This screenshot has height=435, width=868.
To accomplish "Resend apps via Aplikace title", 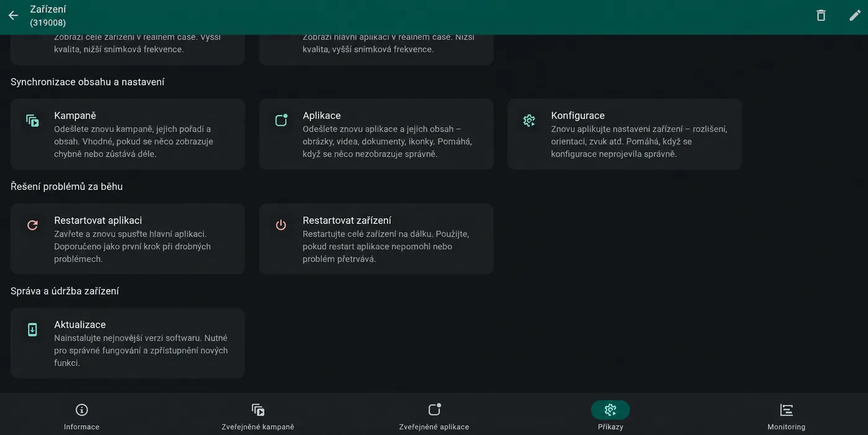I will (322, 115).
